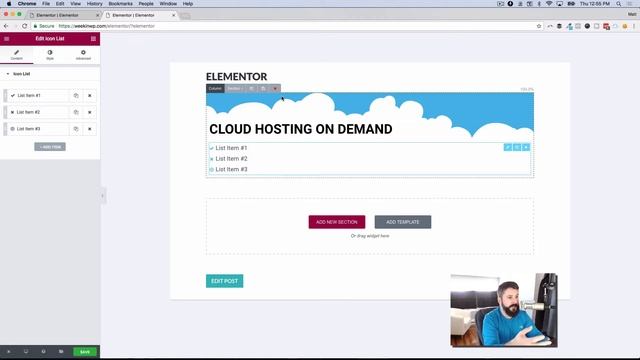Click the save-section icon in section toolbar
The image size is (640, 360).
pyautogui.click(x=251, y=89)
